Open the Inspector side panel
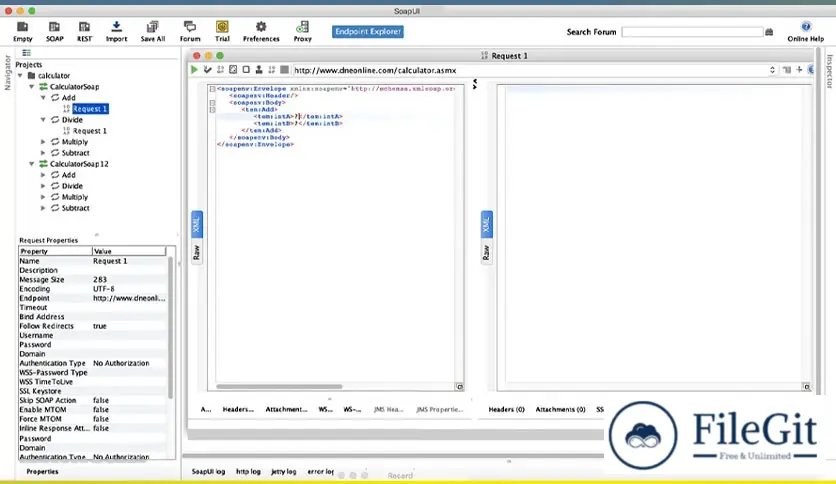836x484 pixels. click(x=830, y=71)
